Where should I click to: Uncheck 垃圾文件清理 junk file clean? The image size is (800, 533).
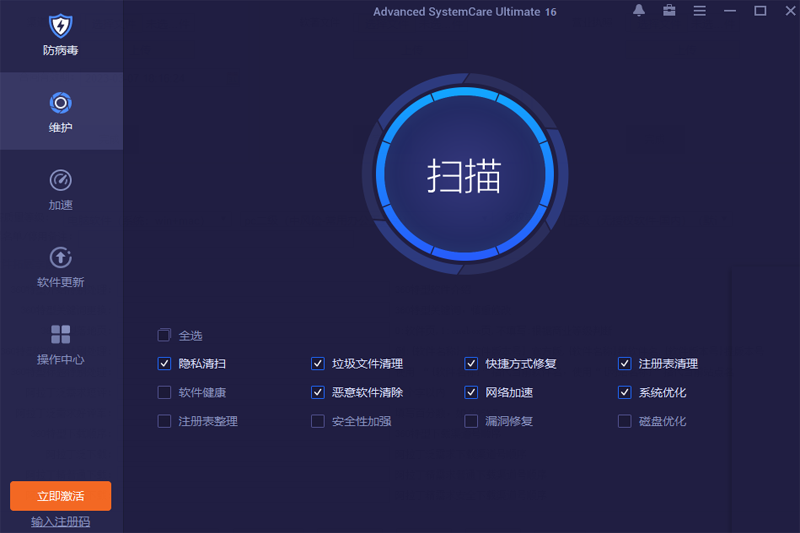coord(318,364)
